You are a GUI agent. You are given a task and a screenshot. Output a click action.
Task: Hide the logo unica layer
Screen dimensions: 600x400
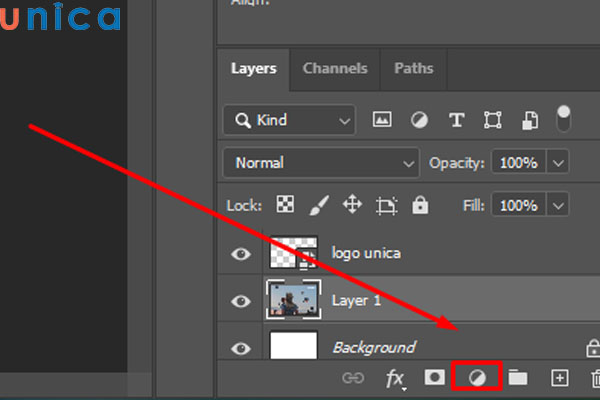241,254
